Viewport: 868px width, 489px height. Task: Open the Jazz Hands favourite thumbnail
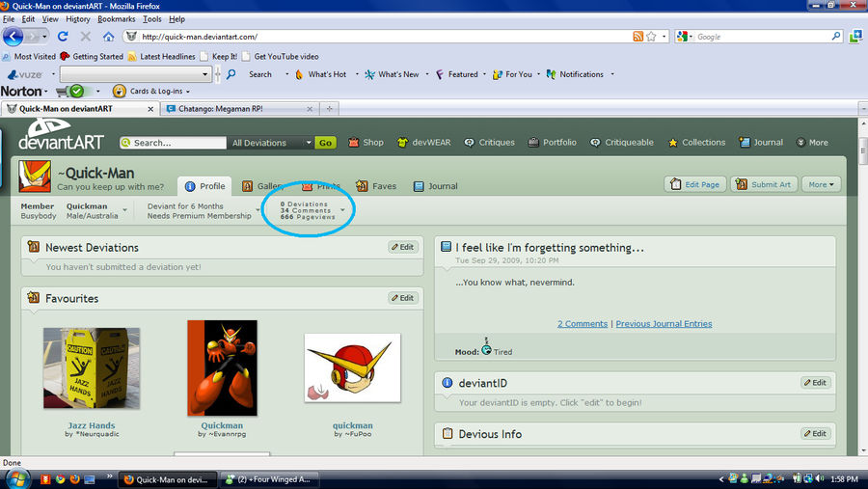click(x=92, y=367)
